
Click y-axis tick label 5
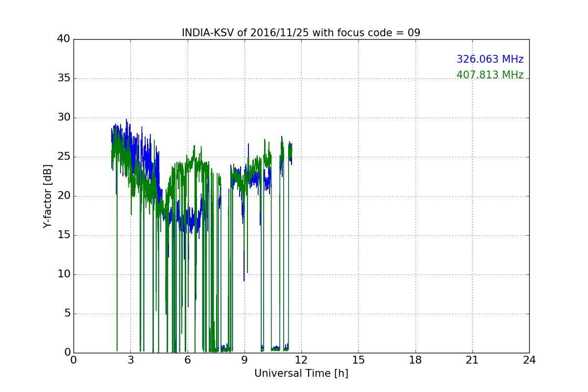67,314
